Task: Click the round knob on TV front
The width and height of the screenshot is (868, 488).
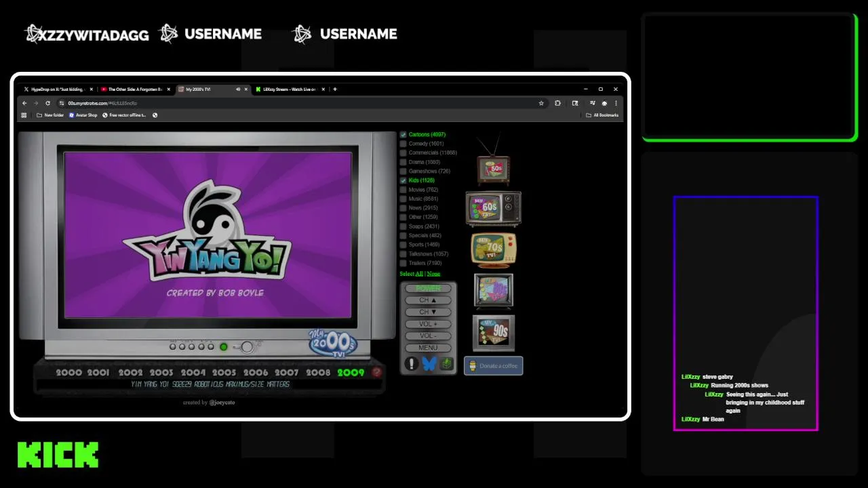Action: [x=247, y=347]
